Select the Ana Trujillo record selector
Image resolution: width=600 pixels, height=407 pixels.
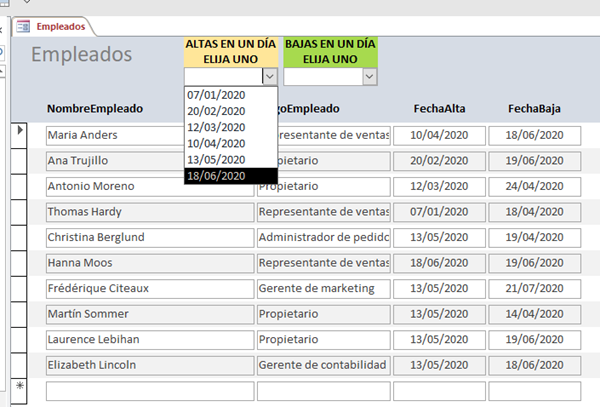(x=19, y=161)
